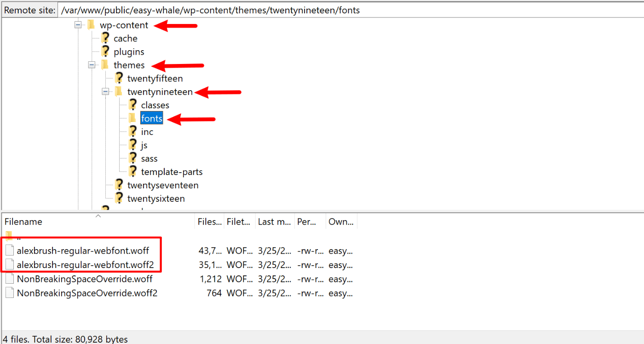Click the Remote site path field

[x=351, y=10]
